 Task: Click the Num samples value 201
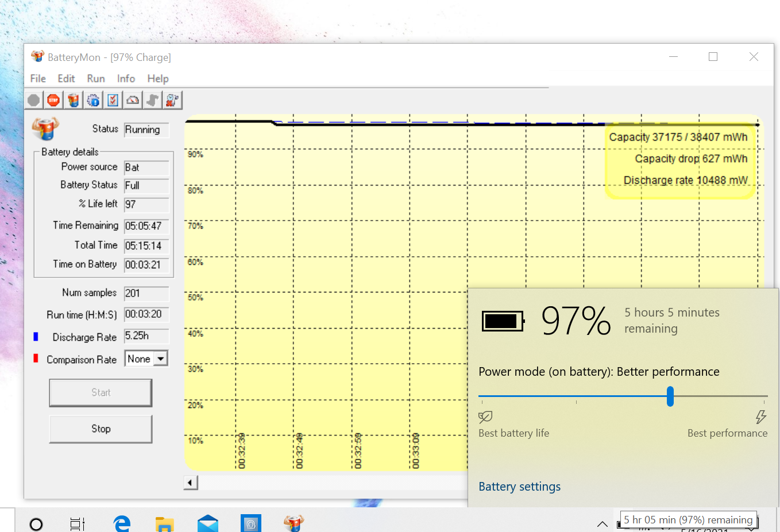click(x=146, y=294)
